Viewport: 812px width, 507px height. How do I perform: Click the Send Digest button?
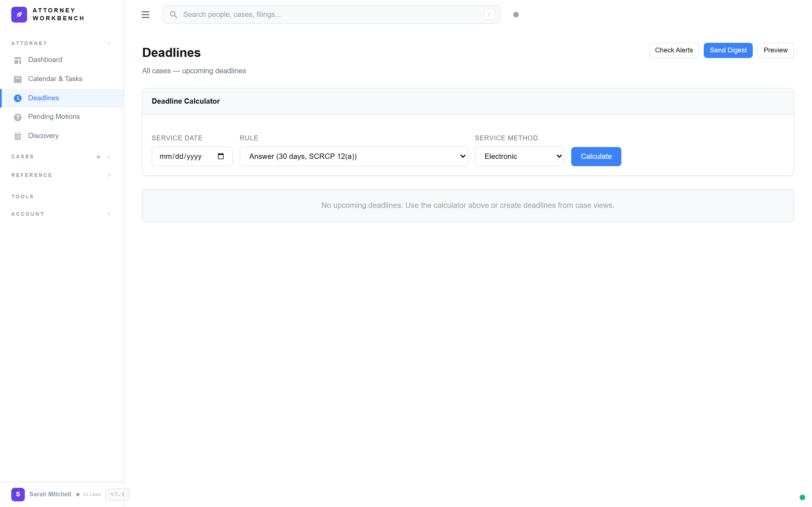728,50
